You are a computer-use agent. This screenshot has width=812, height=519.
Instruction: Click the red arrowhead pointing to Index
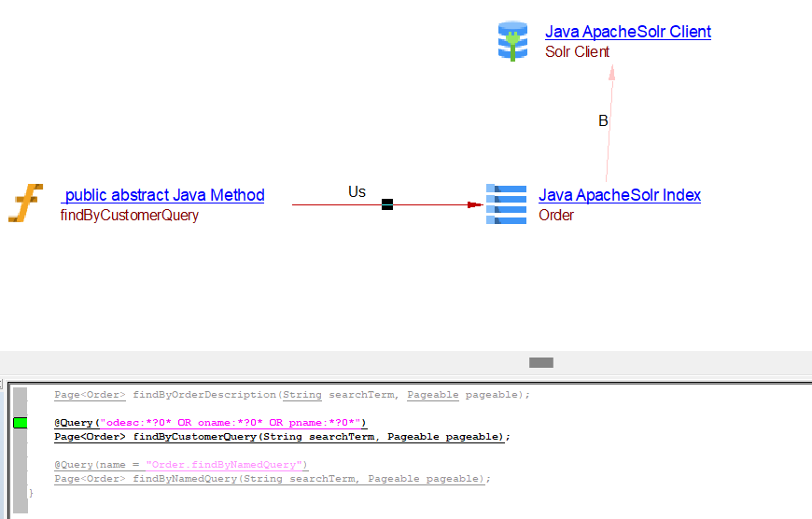[474, 204]
